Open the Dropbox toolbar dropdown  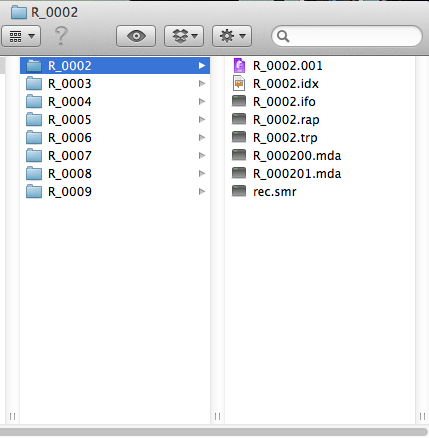pos(184,36)
